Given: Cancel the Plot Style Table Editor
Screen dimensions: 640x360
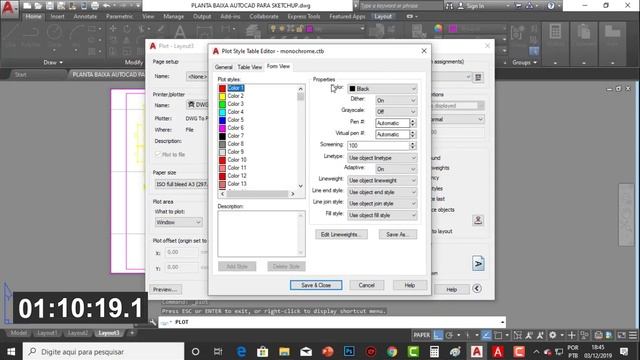Looking at the screenshot, I should pos(367,285).
